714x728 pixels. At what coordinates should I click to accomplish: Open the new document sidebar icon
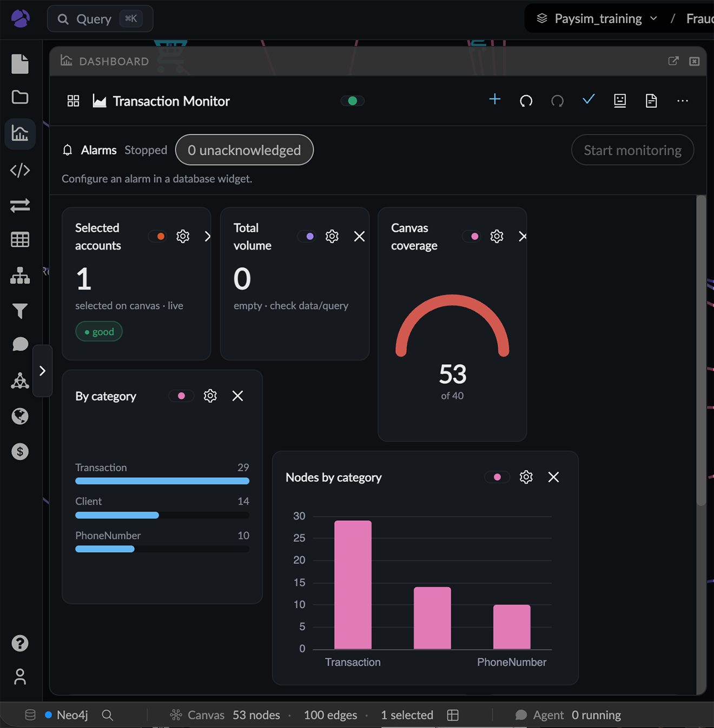pyautogui.click(x=20, y=64)
